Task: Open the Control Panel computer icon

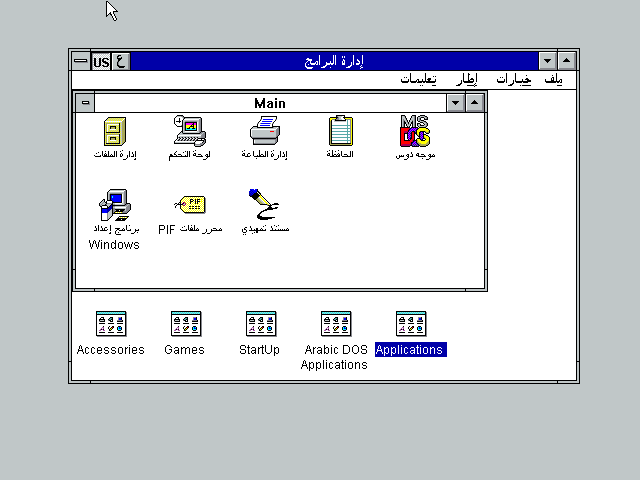Action: click(190, 131)
